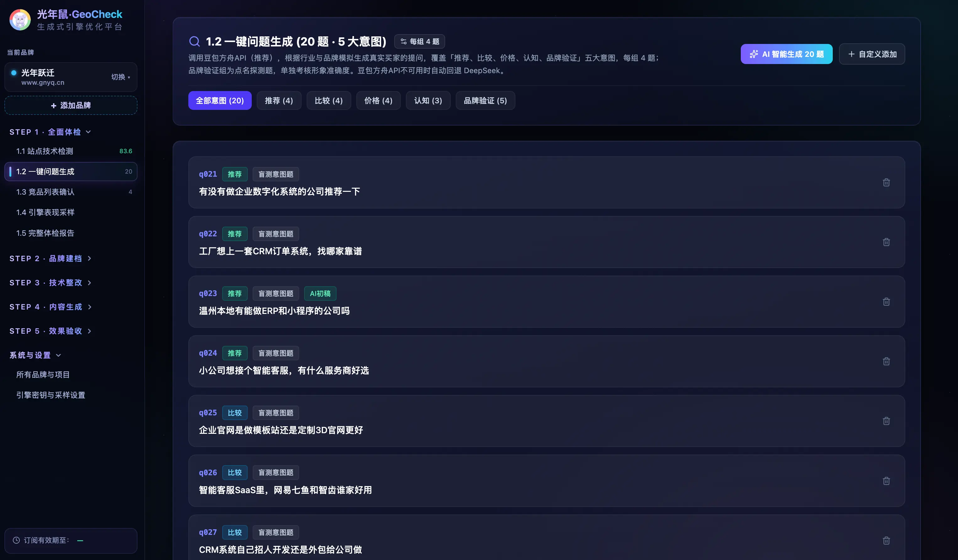Click question text 温州本地有能做ERP和小程序的公司吗
Viewport: 958px width, 560px height.
(x=274, y=310)
